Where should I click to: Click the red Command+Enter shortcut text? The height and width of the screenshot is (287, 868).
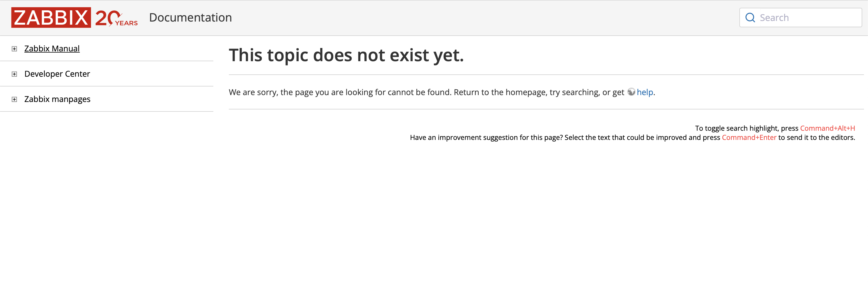tap(749, 137)
